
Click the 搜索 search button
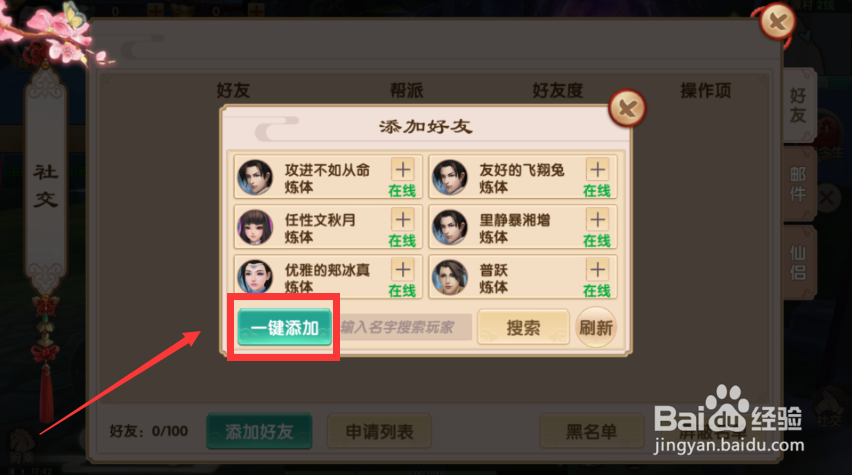pyautogui.click(x=523, y=327)
